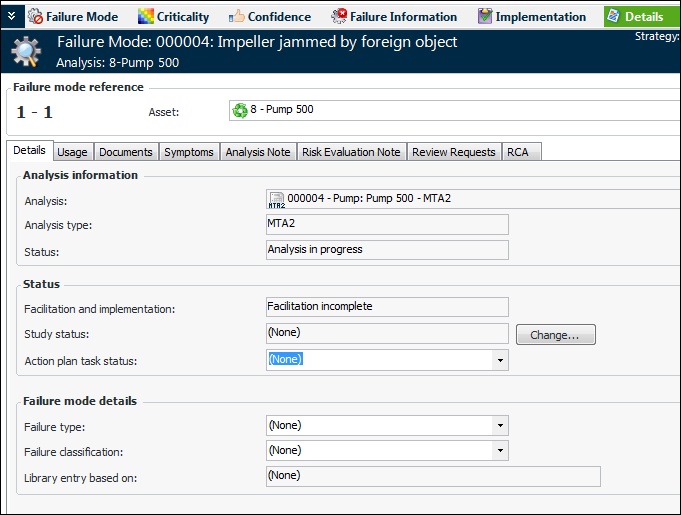Viewport: 681px width, 515px height.
Task: Open the Failure classification dropdown
Action: click(500, 451)
